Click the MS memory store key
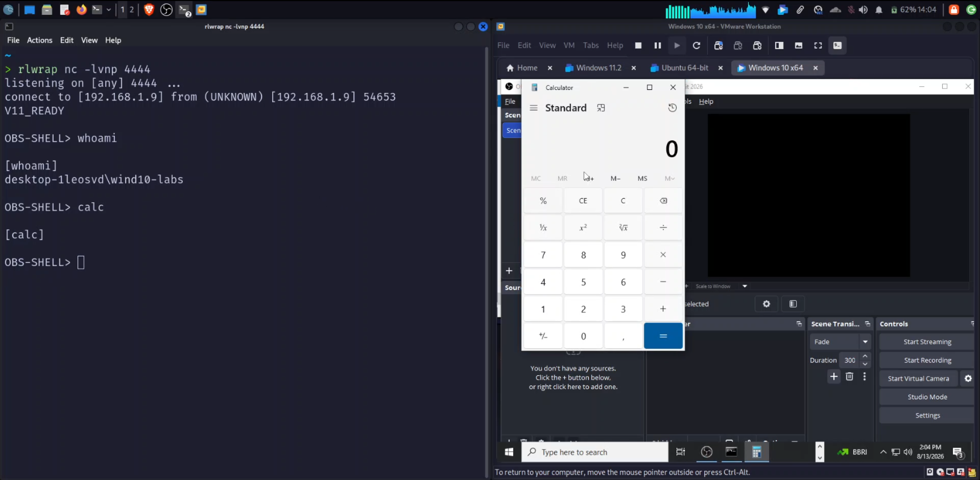Image resolution: width=980 pixels, height=480 pixels. [x=642, y=178]
